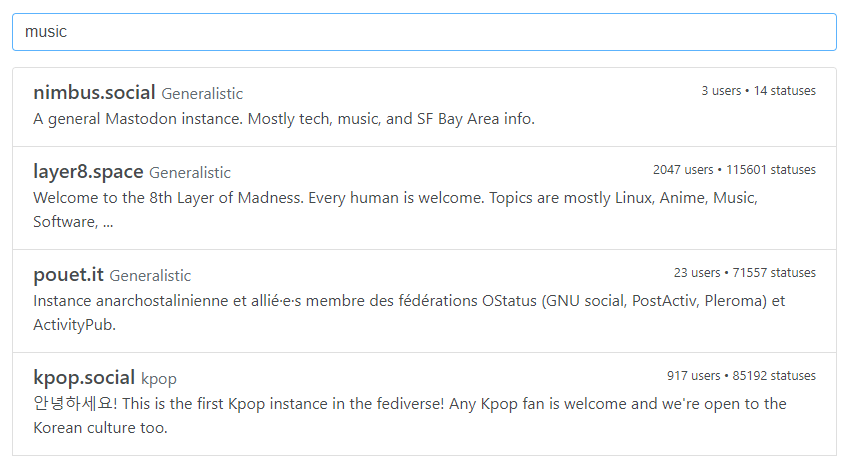This screenshot has width=844, height=456.
Task: Click the kpop tag beside kpop.social
Action: pyautogui.click(x=159, y=379)
